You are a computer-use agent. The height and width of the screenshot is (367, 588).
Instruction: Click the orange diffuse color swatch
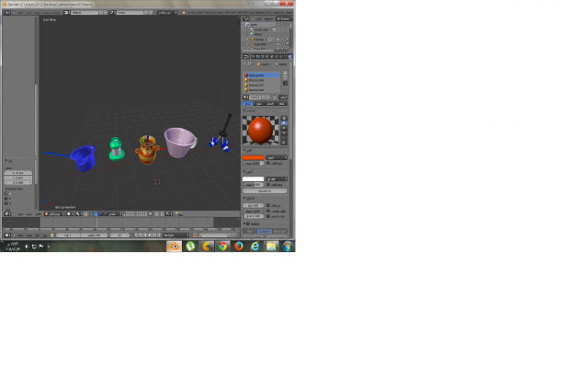click(x=254, y=157)
